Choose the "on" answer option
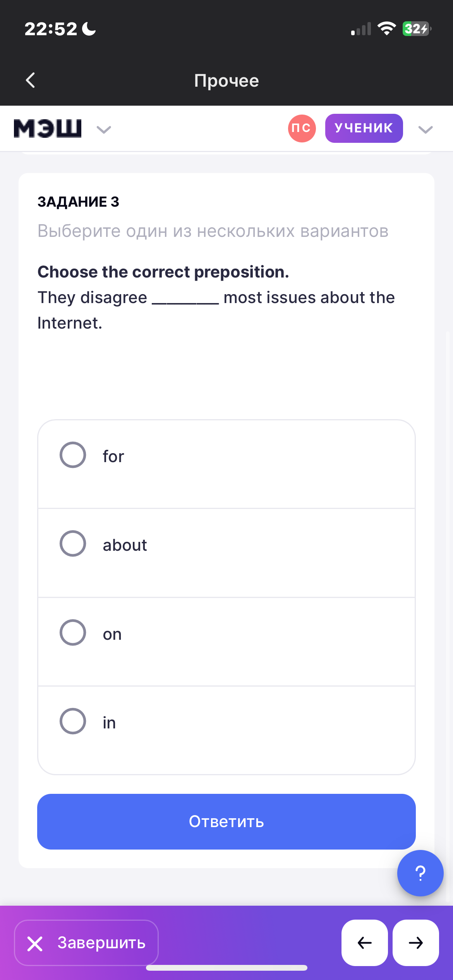 (73, 632)
